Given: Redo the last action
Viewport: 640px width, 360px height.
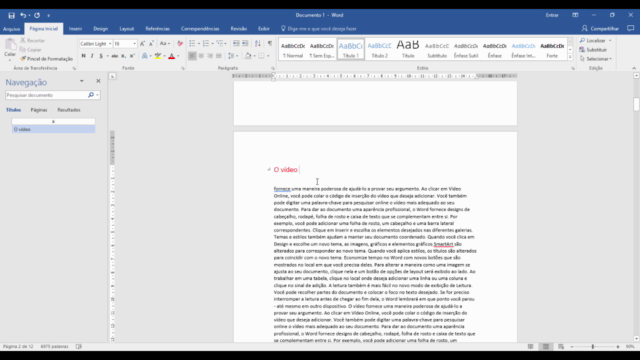Looking at the screenshot, I should point(37,16).
